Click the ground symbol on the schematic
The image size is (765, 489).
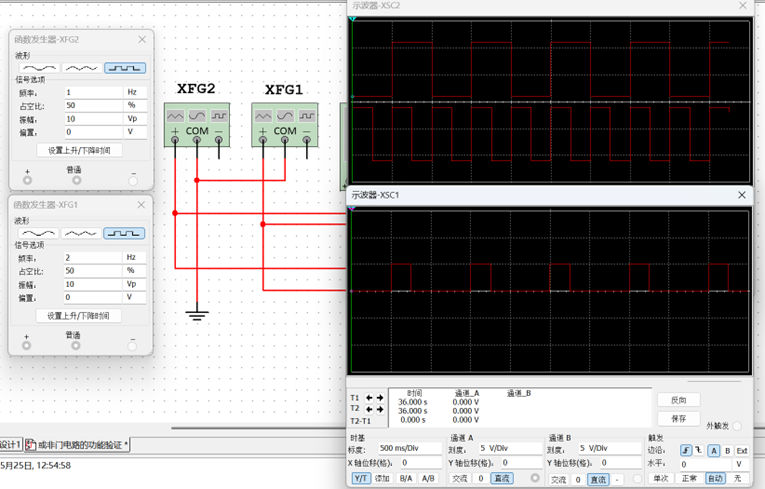[x=197, y=315]
